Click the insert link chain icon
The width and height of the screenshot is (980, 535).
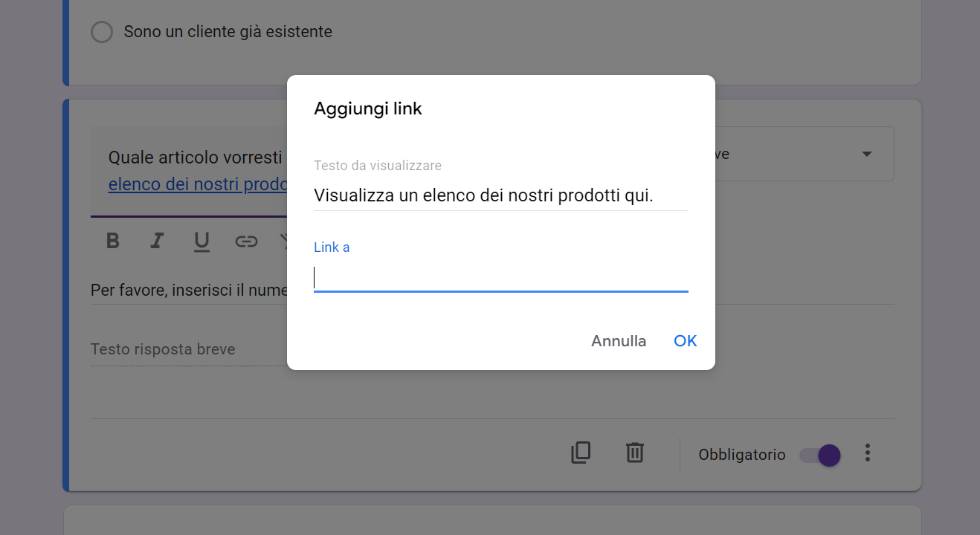(246, 241)
